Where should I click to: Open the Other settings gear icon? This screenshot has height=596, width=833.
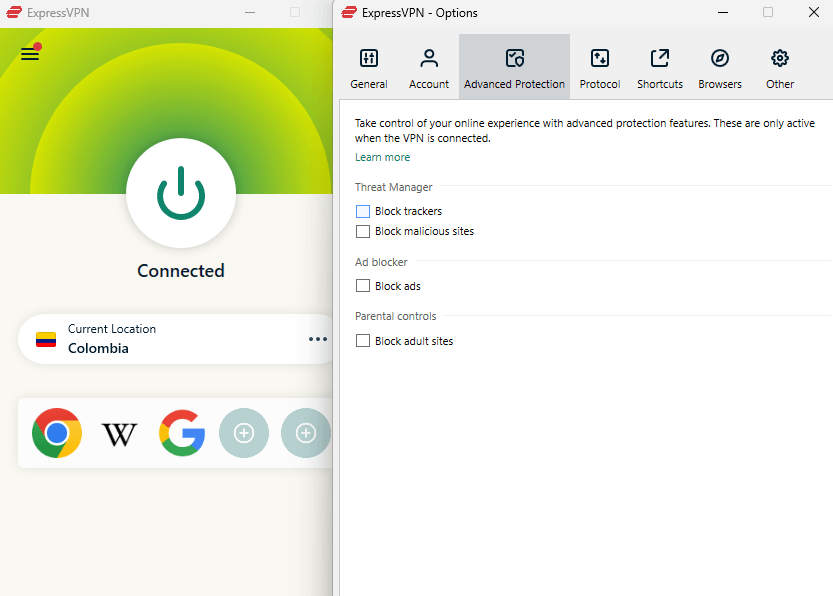coord(779,58)
